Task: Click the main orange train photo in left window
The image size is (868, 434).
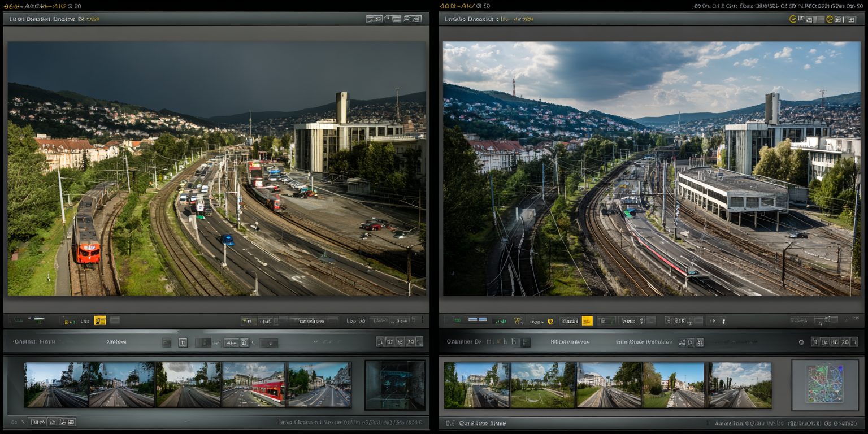Action: (216, 168)
